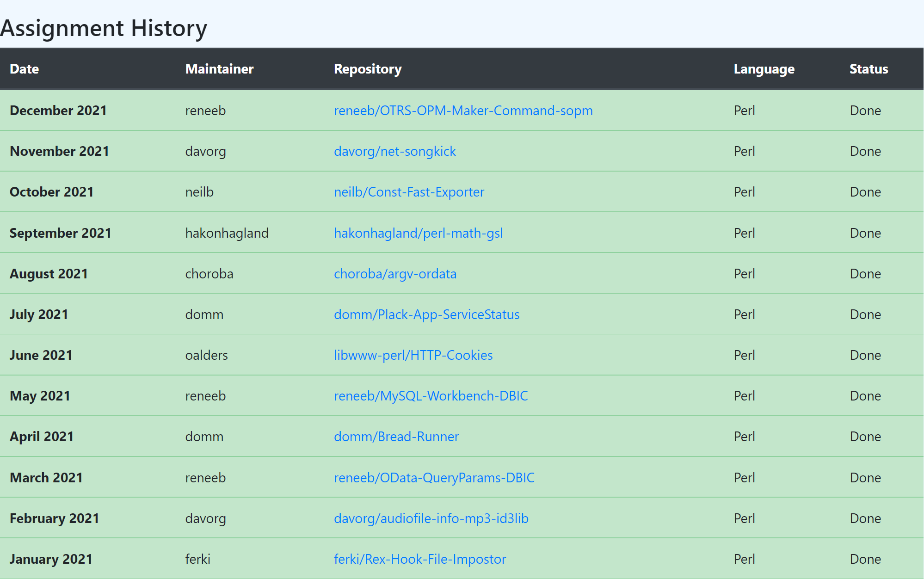Click Perl language in March 2021 row
Screen dimensions: 924x579
pyautogui.click(x=744, y=478)
